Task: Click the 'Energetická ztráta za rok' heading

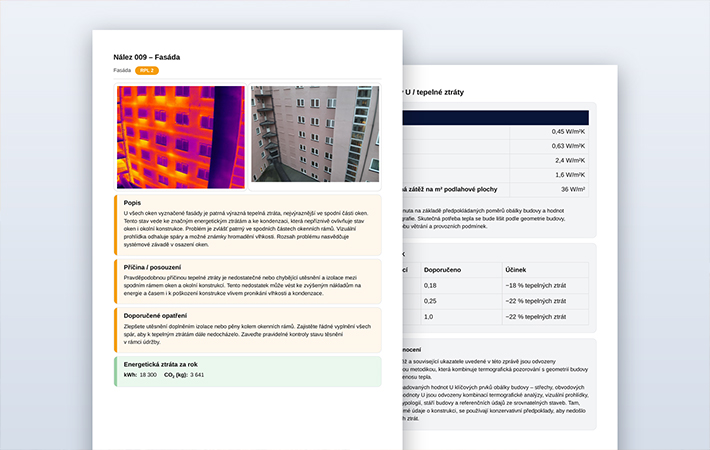Action: pos(161,364)
